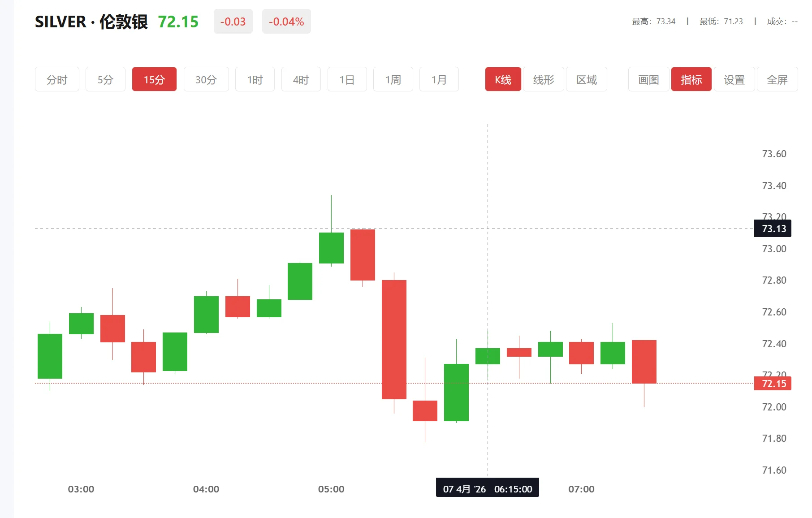This screenshot has height=518, width=812.
Task: Switch to the 5分 interval
Action: tap(105, 79)
